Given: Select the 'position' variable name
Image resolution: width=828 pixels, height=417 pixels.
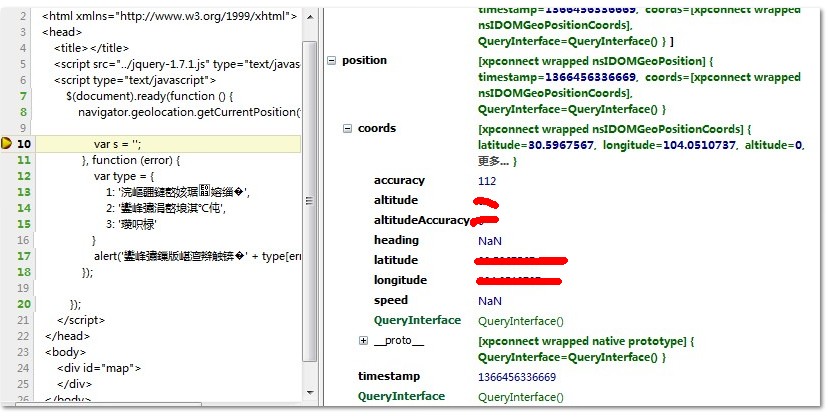Looking at the screenshot, I should coord(364,60).
